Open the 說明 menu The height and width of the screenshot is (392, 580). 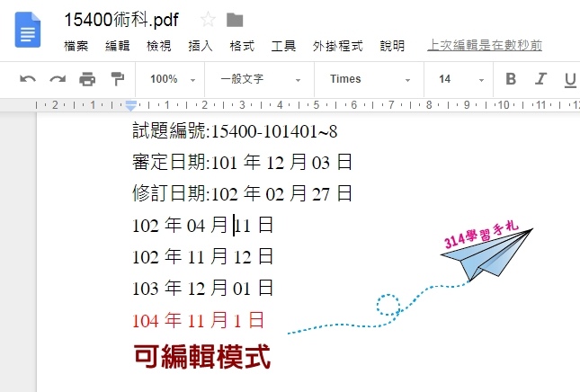pos(392,46)
